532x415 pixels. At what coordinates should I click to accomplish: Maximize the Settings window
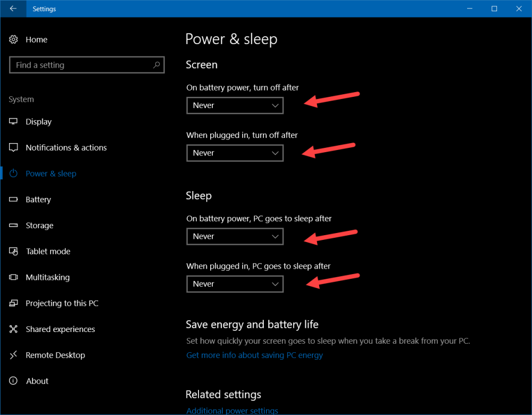coord(494,9)
